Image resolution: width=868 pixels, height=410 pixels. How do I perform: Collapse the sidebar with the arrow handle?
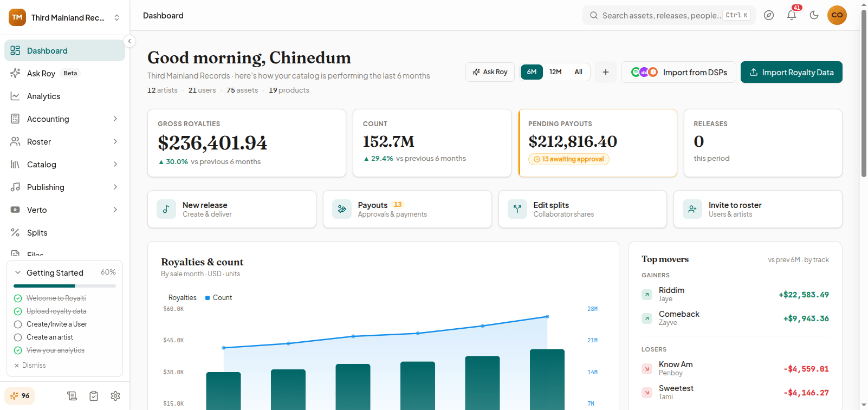pos(129,41)
